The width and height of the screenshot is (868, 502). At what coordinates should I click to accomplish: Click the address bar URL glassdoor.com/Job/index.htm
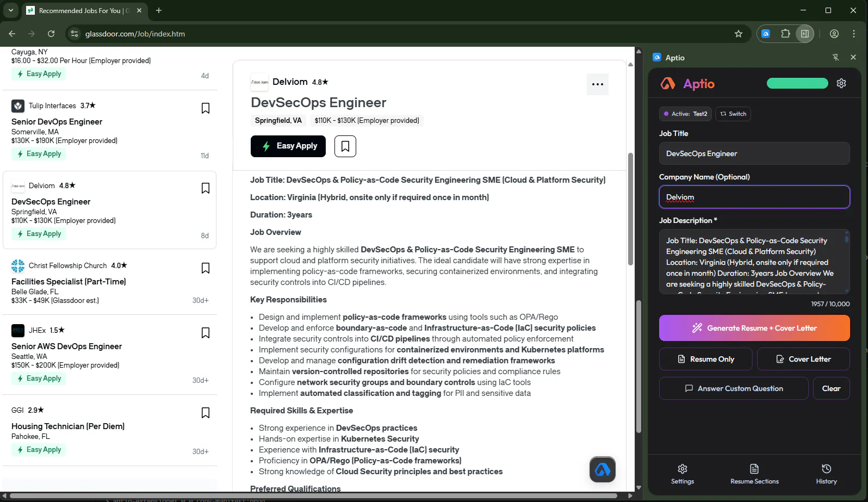(x=135, y=34)
